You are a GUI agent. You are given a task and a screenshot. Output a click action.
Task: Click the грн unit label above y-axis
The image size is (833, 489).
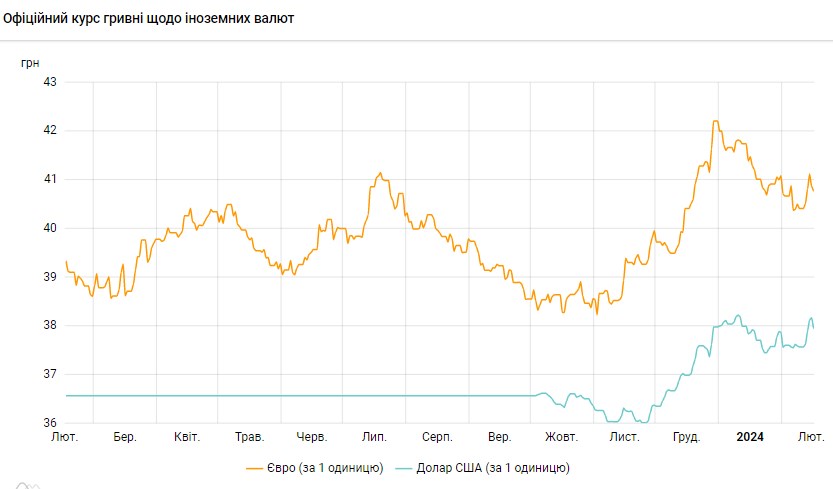pyautogui.click(x=30, y=62)
